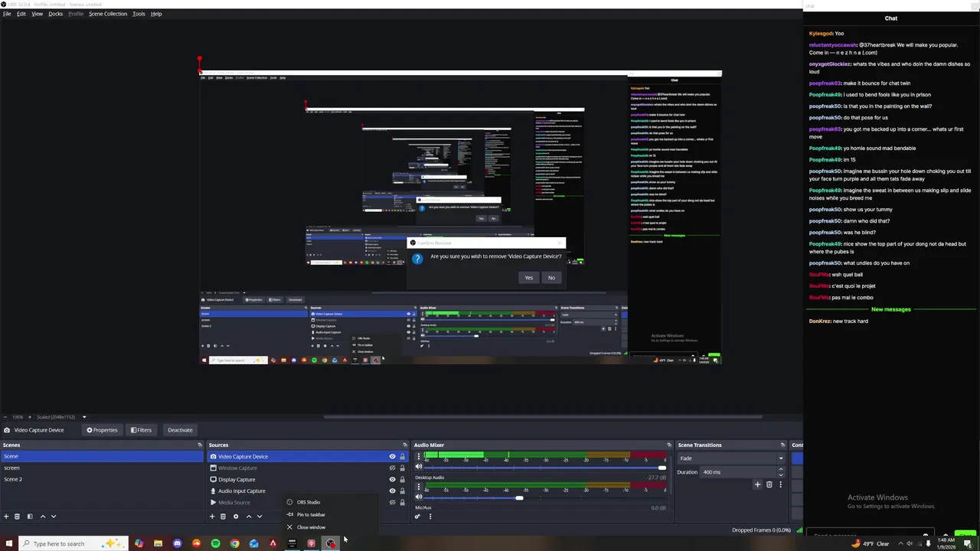Add a scene transition with plus icon
The height and width of the screenshot is (551, 980).
pyautogui.click(x=757, y=484)
